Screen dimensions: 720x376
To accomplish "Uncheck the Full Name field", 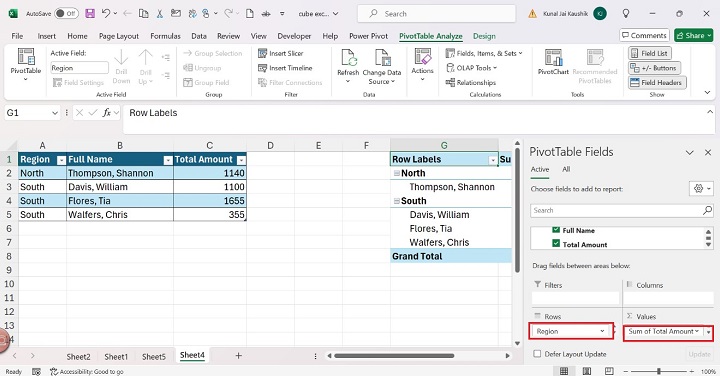I will [x=556, y=230].
